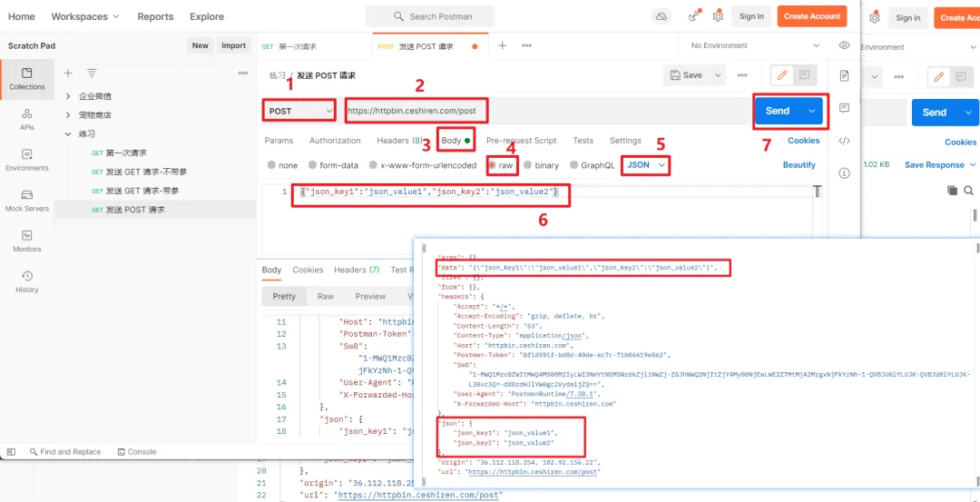Open the request info icon in right sidebar
Viewport: 980px width, 502px height.
point(845,173)
